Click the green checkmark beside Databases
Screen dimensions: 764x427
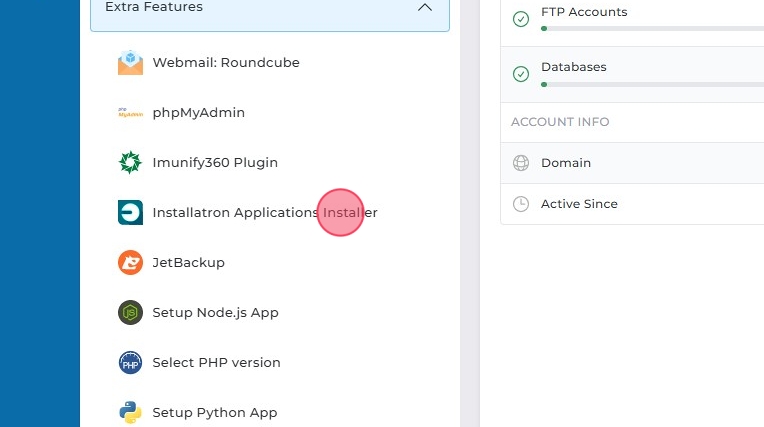point(520,74)
